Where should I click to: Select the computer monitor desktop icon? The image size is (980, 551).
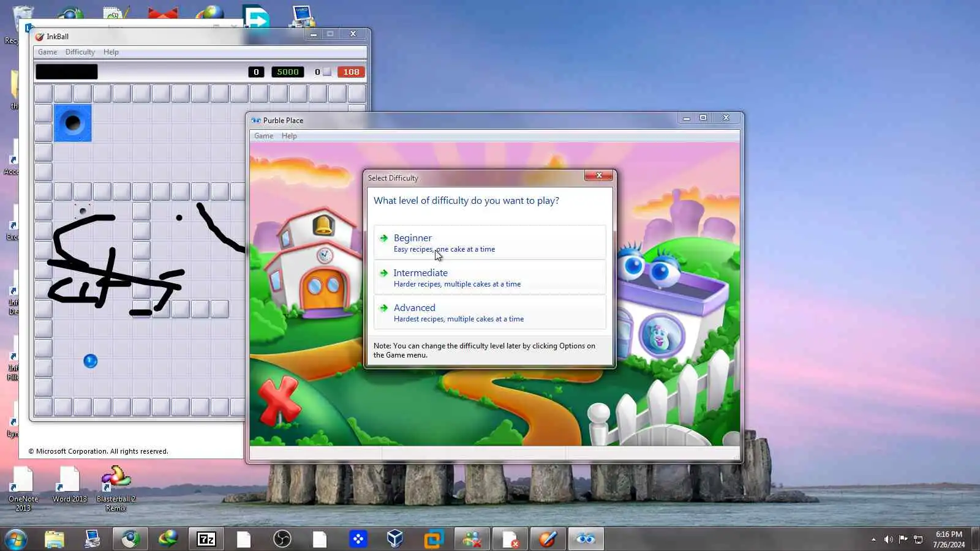(x=303, y=17)
